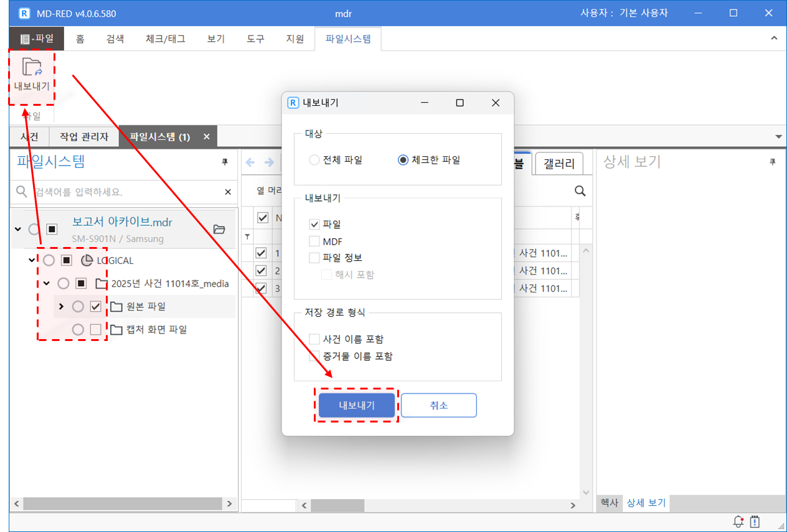Uncheck the 파일 export checkbox
The height and width of the screenshot is (532, 787).
314,224
